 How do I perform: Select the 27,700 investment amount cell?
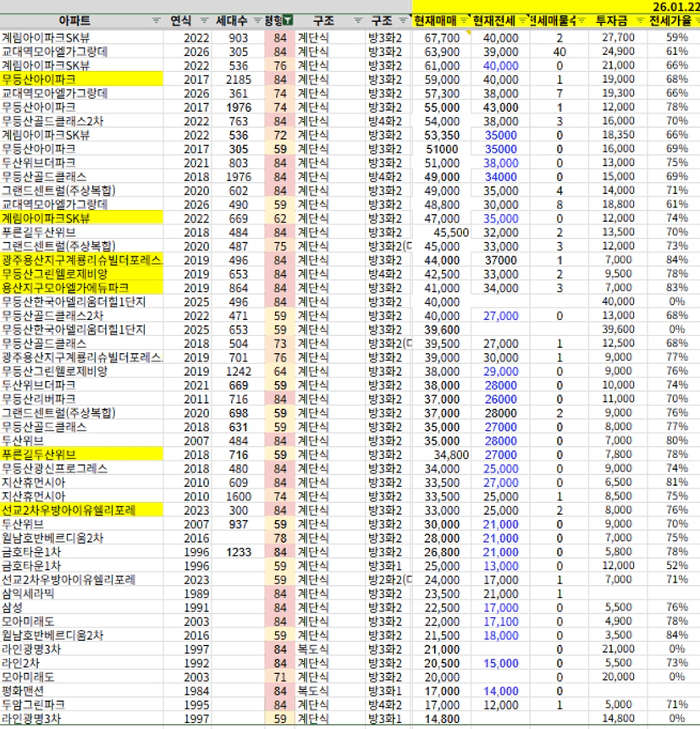618,37
